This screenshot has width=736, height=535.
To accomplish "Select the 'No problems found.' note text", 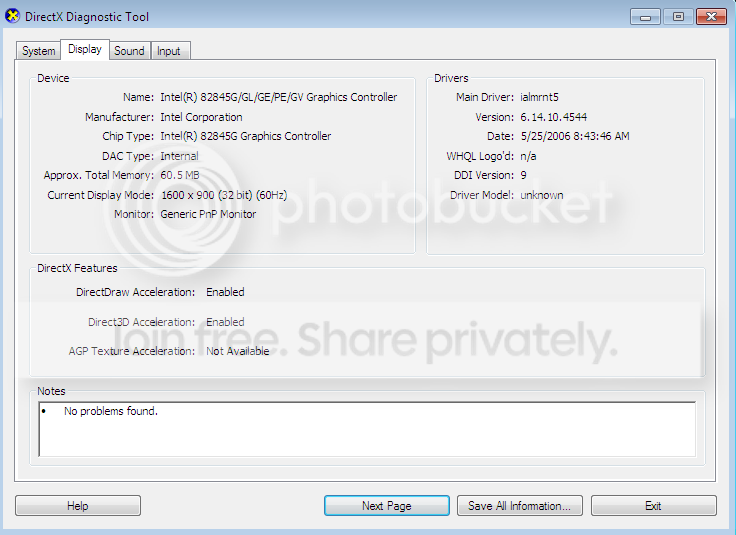I will pyautogui.click(x=111, y=411).
